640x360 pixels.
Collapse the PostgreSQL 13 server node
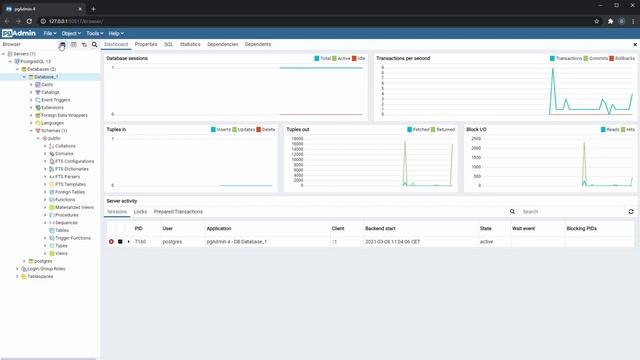point(10,62)
